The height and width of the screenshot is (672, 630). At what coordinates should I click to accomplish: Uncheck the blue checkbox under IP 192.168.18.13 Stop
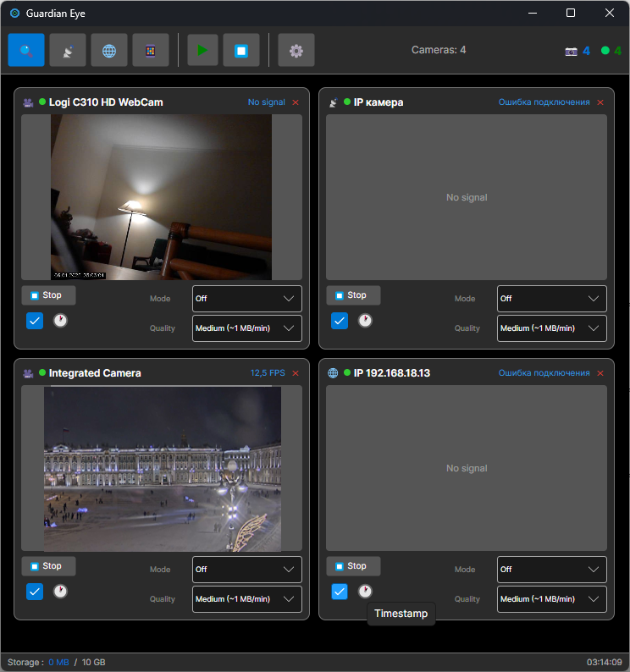click(x=340, y=592)
